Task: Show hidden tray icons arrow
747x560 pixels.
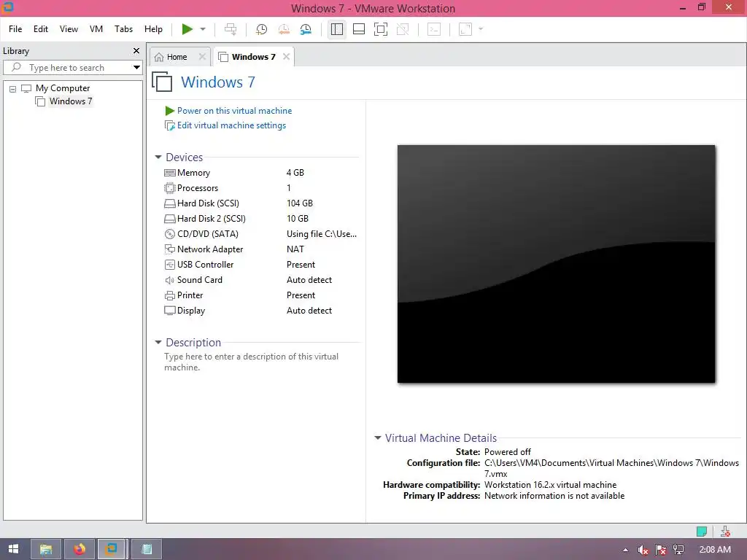Action: click(625, 550)
